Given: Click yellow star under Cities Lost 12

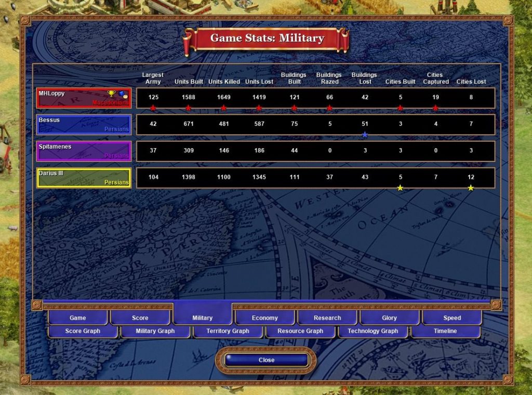Looking at the screenshot, I should click(x=471, y=188).
